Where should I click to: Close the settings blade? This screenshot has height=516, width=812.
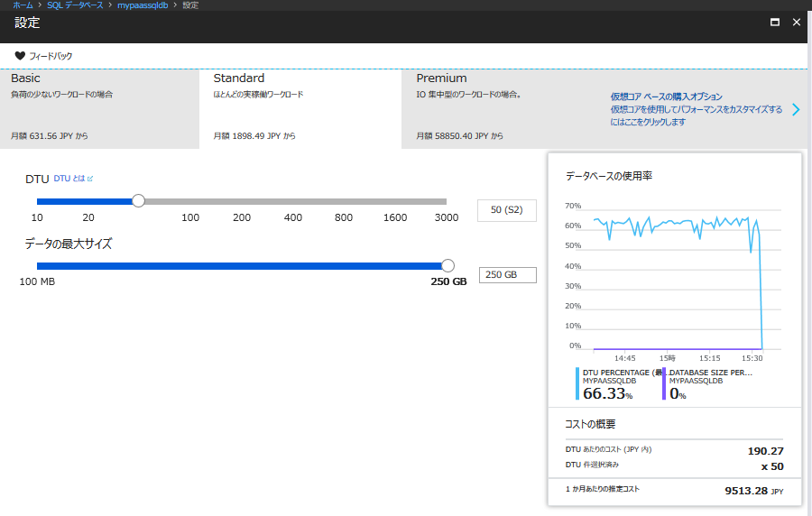click(796, 23)
